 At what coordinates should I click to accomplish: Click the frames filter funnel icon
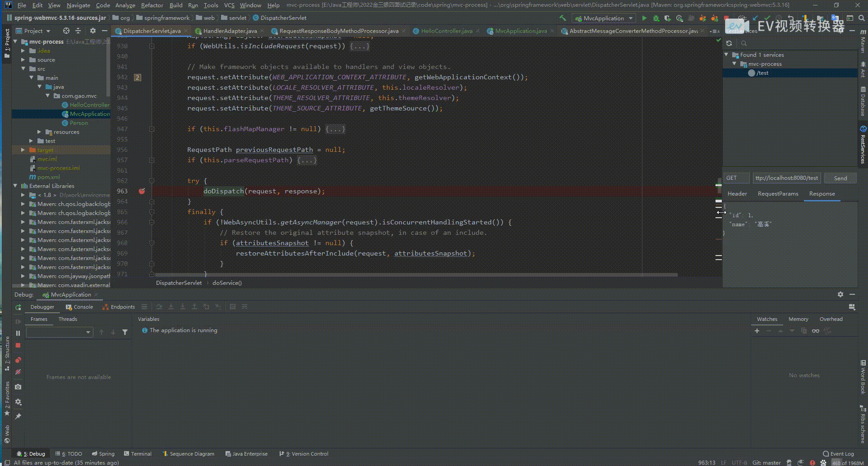tap(125, 332)
